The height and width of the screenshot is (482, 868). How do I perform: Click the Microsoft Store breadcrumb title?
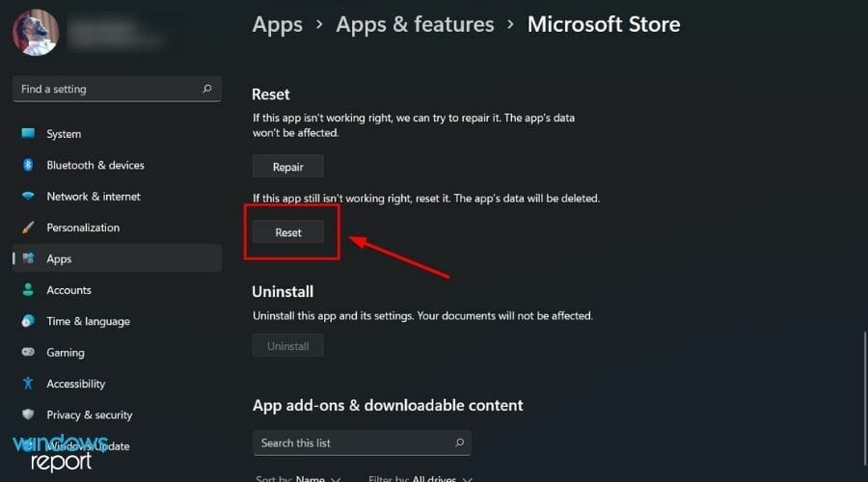click(604, 24)
